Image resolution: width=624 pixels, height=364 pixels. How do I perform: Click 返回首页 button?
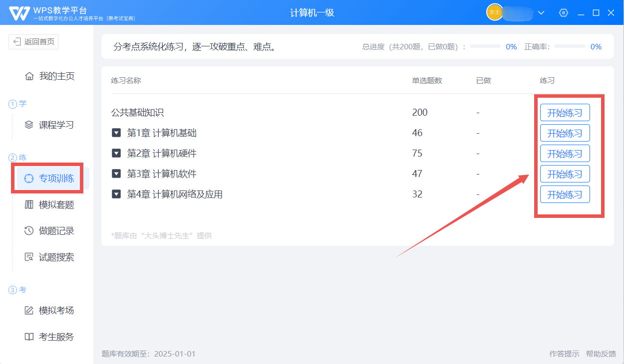[33, 42]
